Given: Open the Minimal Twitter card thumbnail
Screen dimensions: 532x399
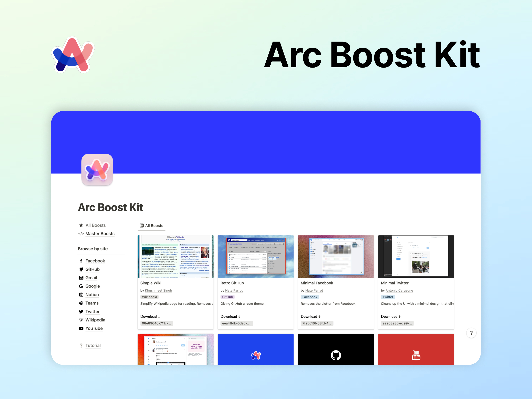Looking at the screenshot, I should click(416, 257).
